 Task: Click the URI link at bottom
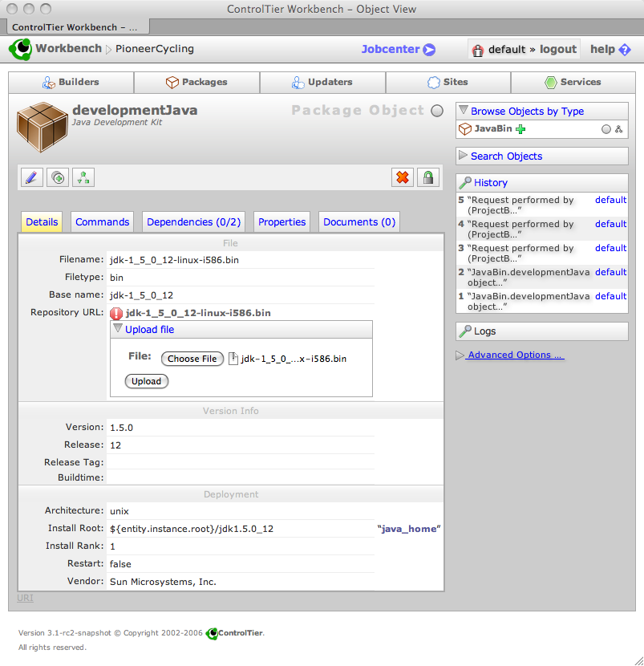(25, 598)
